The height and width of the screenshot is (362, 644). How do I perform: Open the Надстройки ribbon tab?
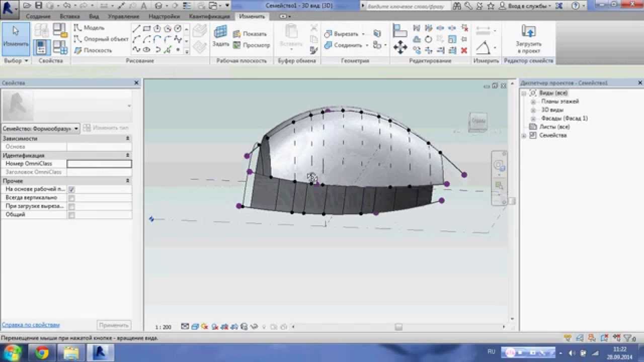(x=164, y=17)
